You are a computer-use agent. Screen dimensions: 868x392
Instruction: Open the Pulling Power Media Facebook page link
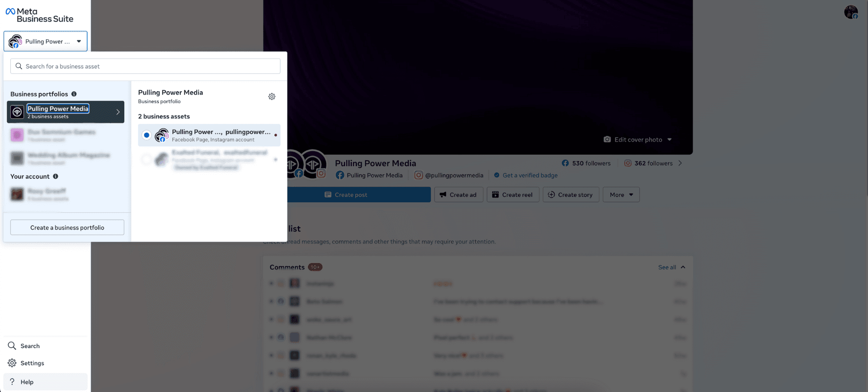[369, 175]
